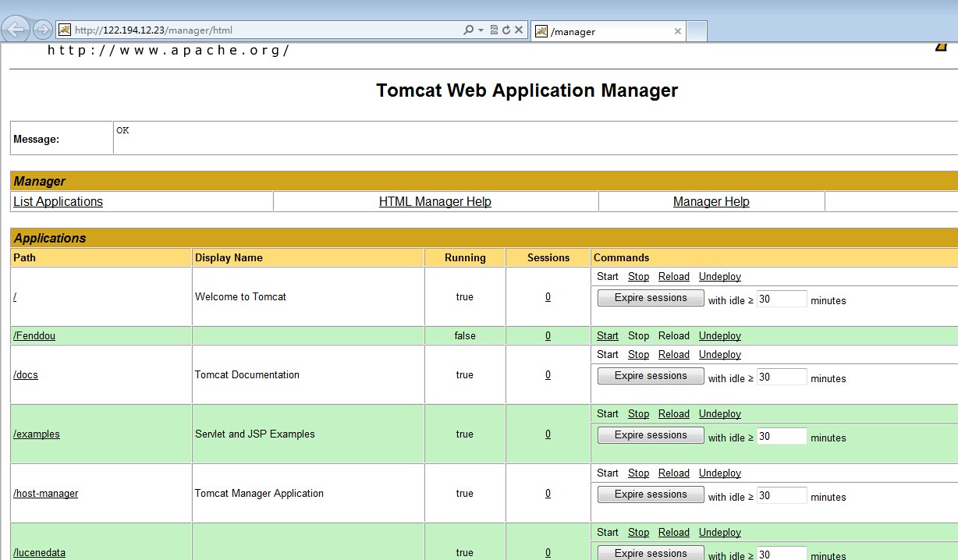Click the 'Tomcat Manager Application' display name
958x560 pixels.
pyautogui.click(x=259, y=493)
